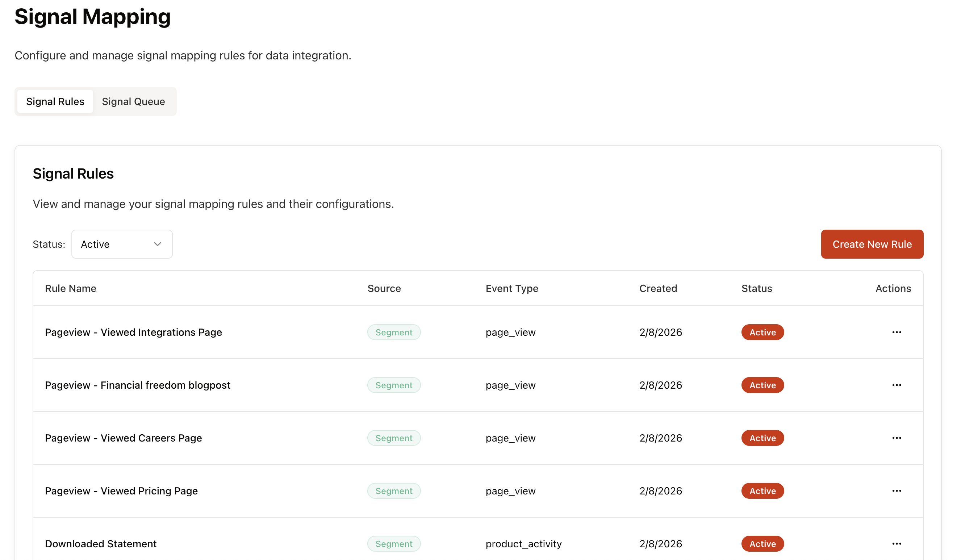Click the Event Type column header
The height and width of the screenshot is (560, 957).
[512, 289]
